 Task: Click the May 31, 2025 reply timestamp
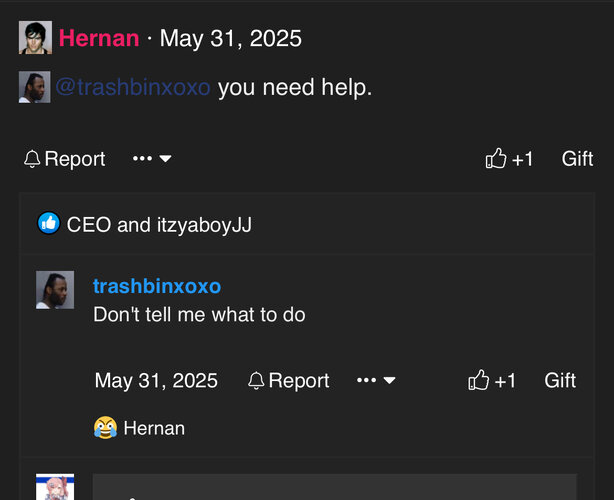pos(156,381)
